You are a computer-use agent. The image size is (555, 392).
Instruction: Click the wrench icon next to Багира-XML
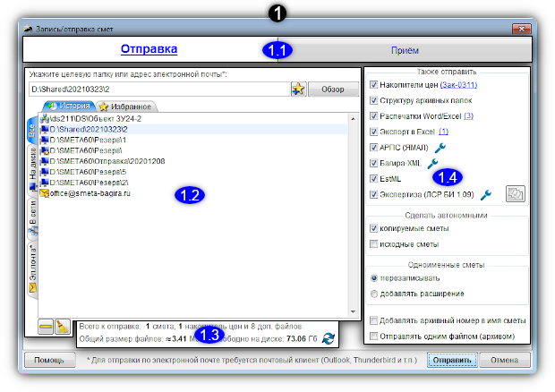[432, 163]
